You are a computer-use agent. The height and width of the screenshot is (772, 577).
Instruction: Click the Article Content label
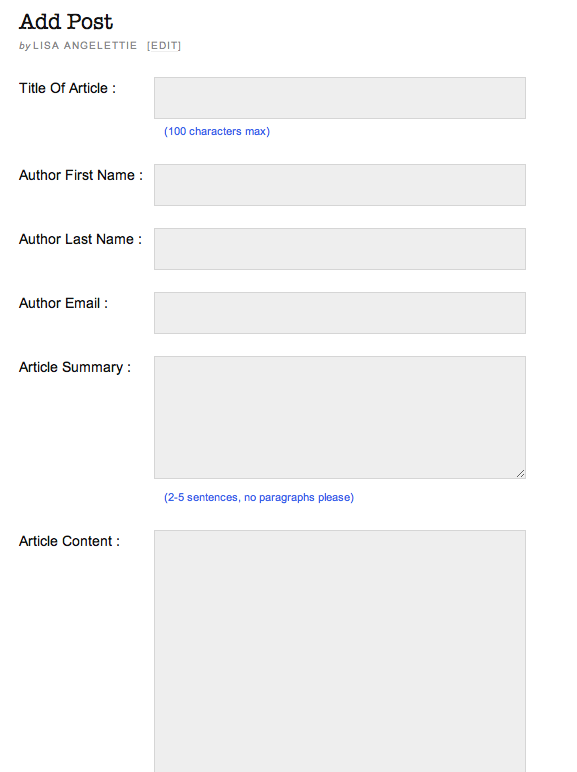coord(69,541)
